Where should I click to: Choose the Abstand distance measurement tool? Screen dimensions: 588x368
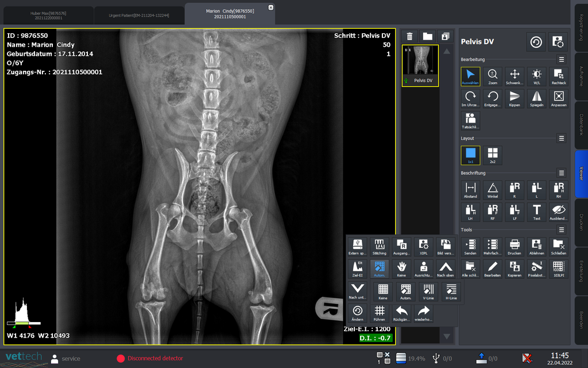470,190
